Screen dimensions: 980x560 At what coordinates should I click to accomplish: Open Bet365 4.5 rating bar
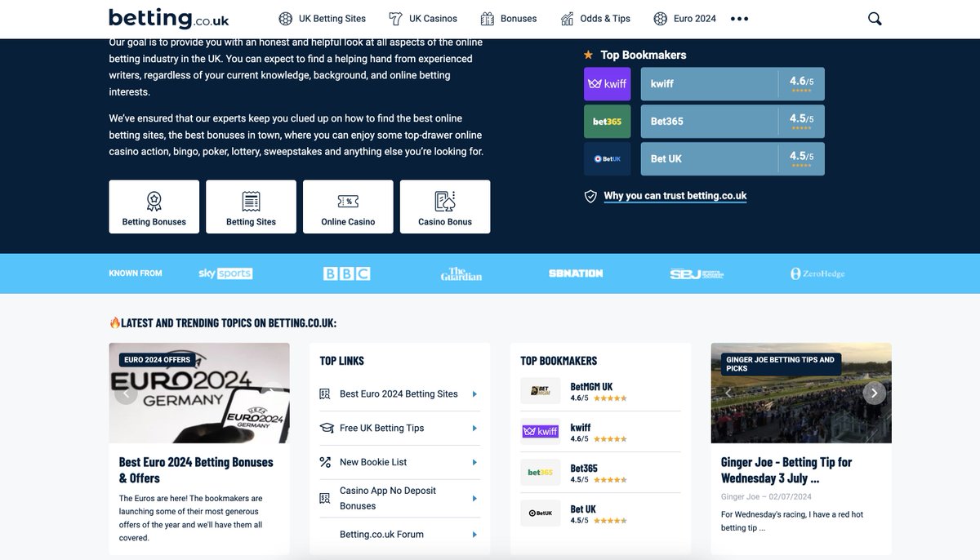pos(733,122)
